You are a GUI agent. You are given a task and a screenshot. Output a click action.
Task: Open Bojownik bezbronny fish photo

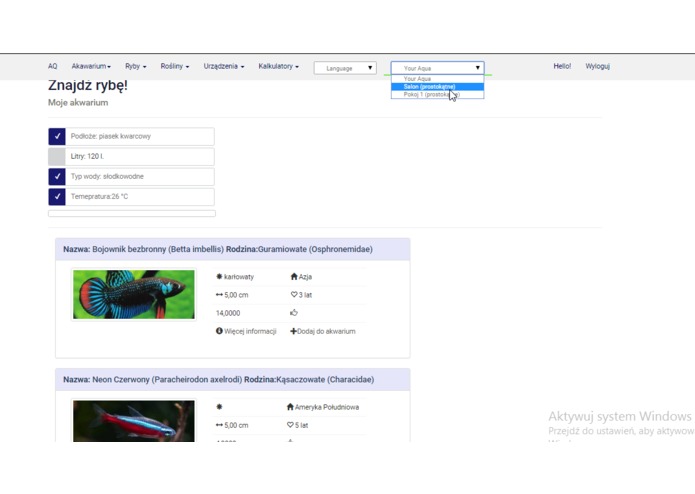tap(134, 295)
